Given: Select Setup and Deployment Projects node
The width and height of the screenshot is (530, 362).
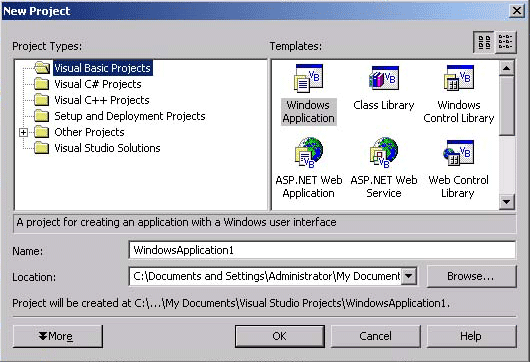Looking at the screenshot, I should [x=130, y=116].
